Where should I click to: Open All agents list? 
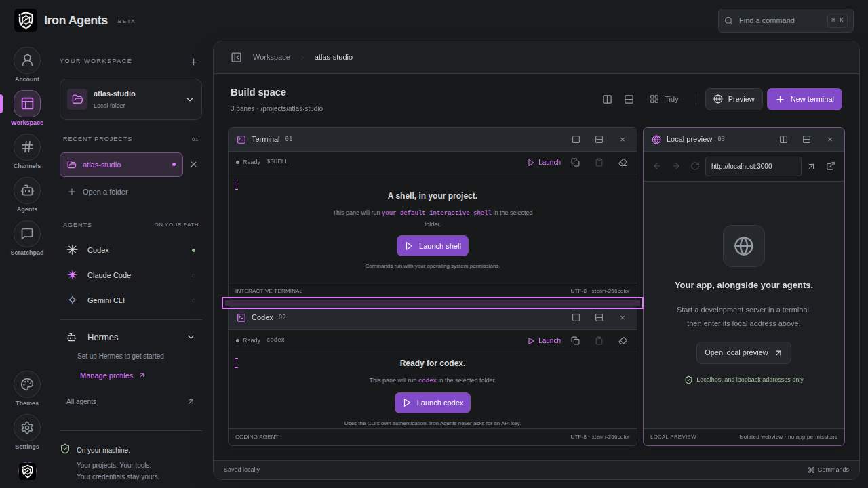tap(131, 401)
